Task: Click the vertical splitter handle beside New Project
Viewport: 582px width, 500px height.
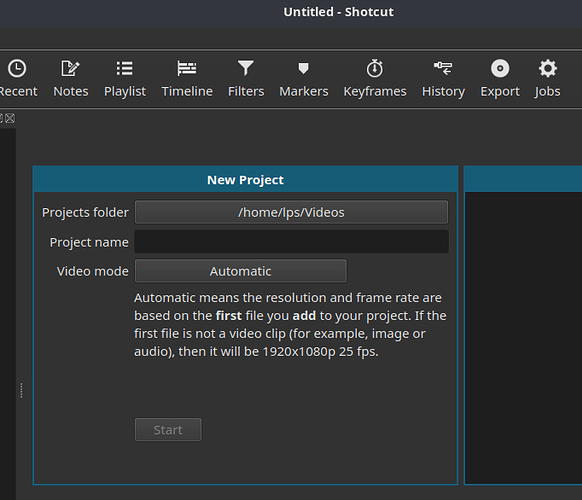Action: (22, 390)
